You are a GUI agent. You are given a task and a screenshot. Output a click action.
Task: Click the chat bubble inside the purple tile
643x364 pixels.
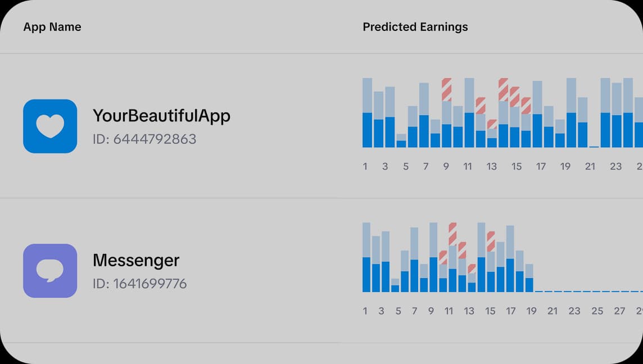pos(49,270)
